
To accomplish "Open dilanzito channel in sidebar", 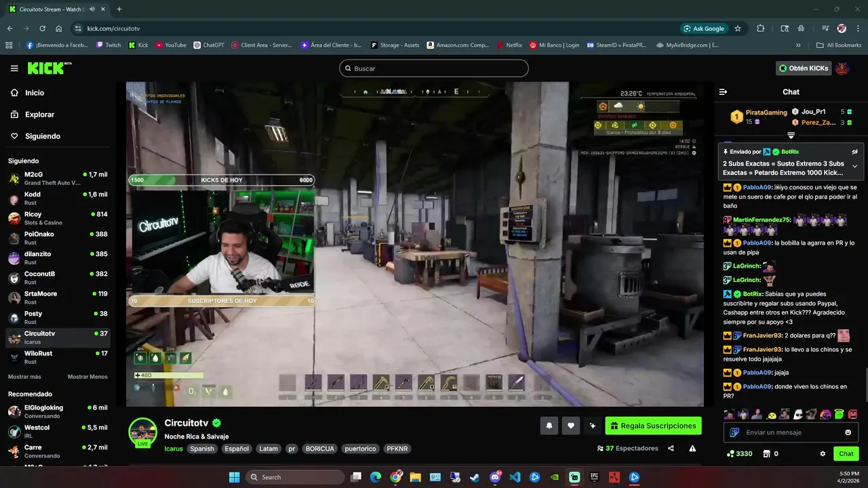I will coord(58,258).
